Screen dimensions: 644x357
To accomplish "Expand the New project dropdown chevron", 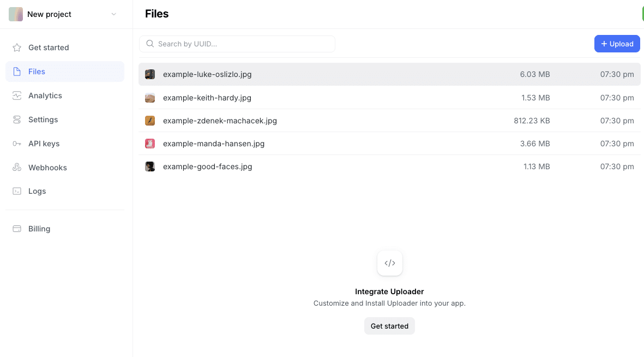I will [114, 14].
